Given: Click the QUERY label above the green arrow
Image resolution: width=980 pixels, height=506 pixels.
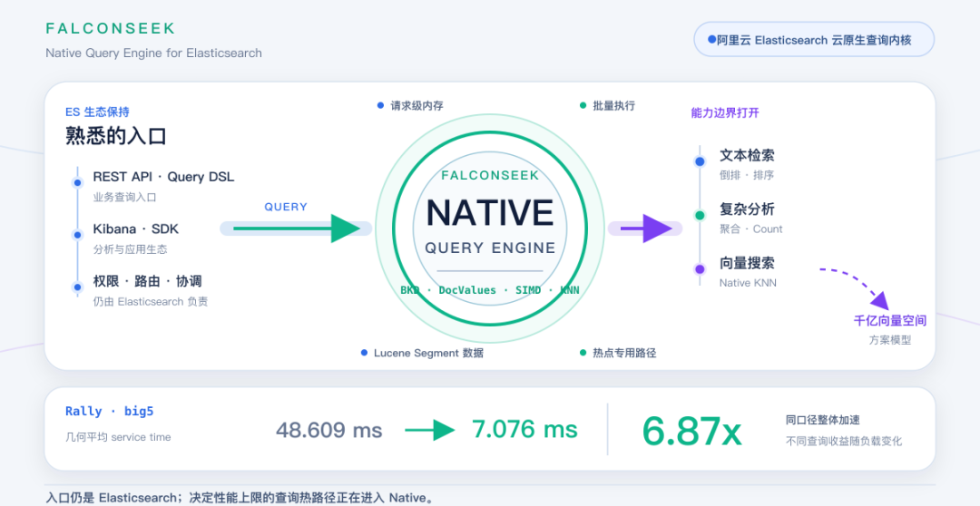Looking at the screenshot, I should (286, 207).
